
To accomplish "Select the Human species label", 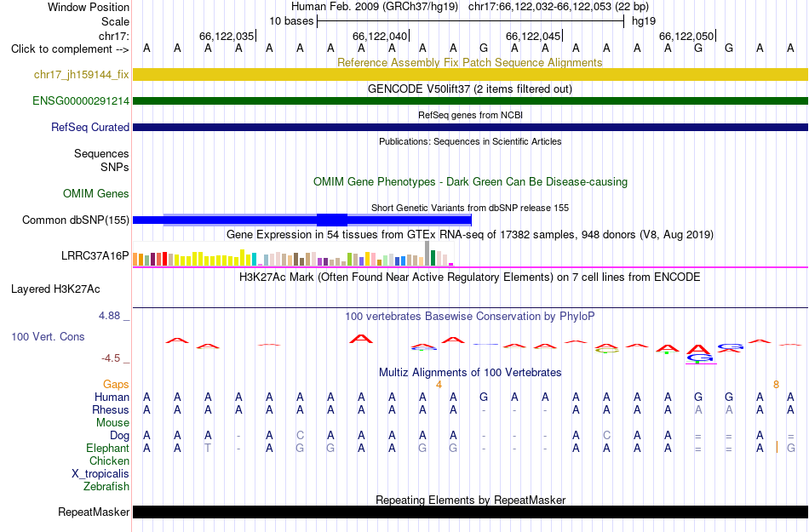I will (x=112, y=397).
